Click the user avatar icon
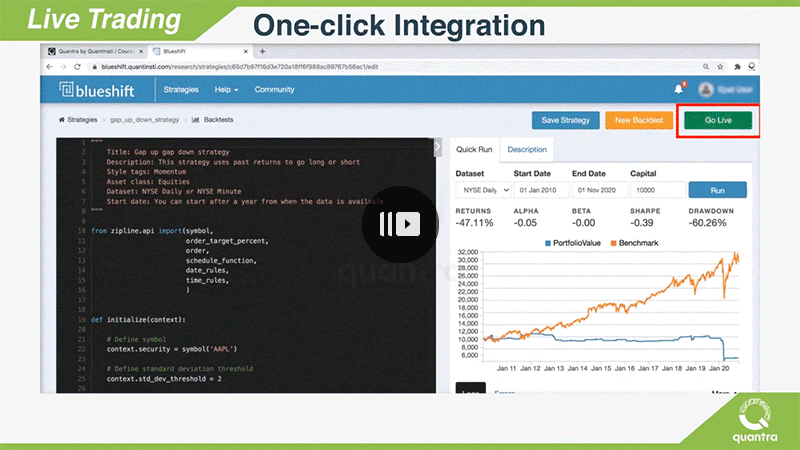This screenshot has width=800, height=450. 706,90
